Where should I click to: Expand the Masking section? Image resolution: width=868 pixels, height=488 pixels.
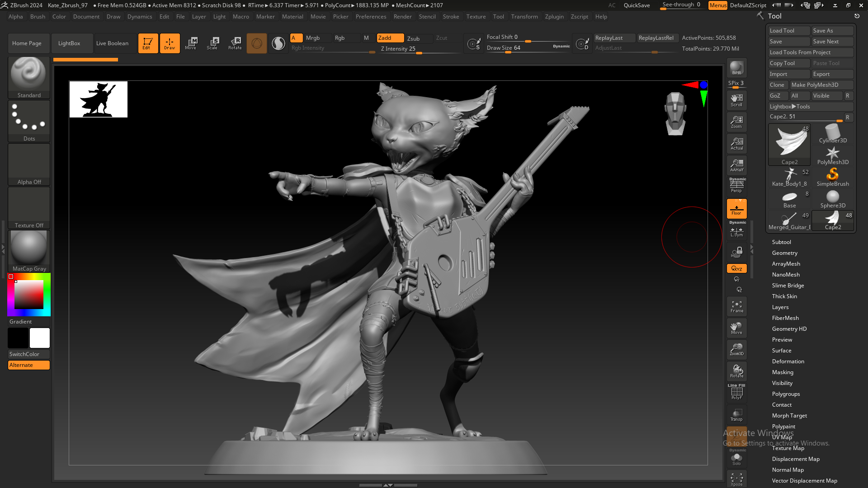click(x=783, y=372)
